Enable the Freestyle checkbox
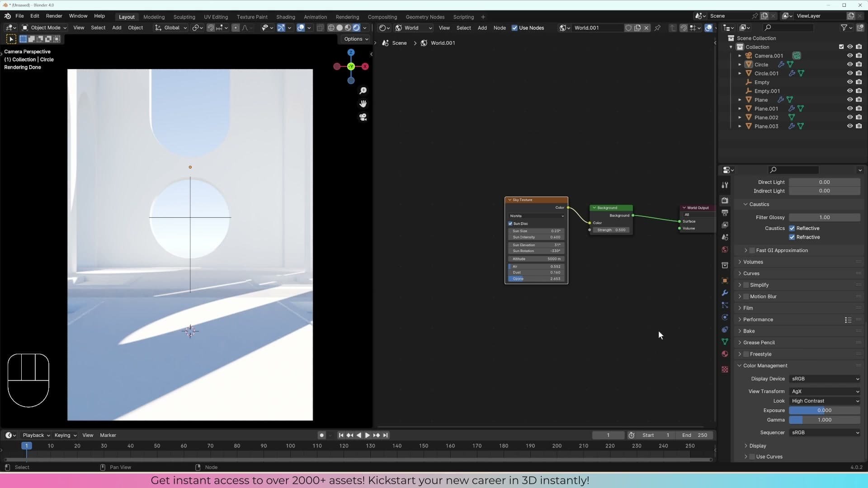Image resolution: width=868 pixels, height=488 pixels. click(746, 354)
